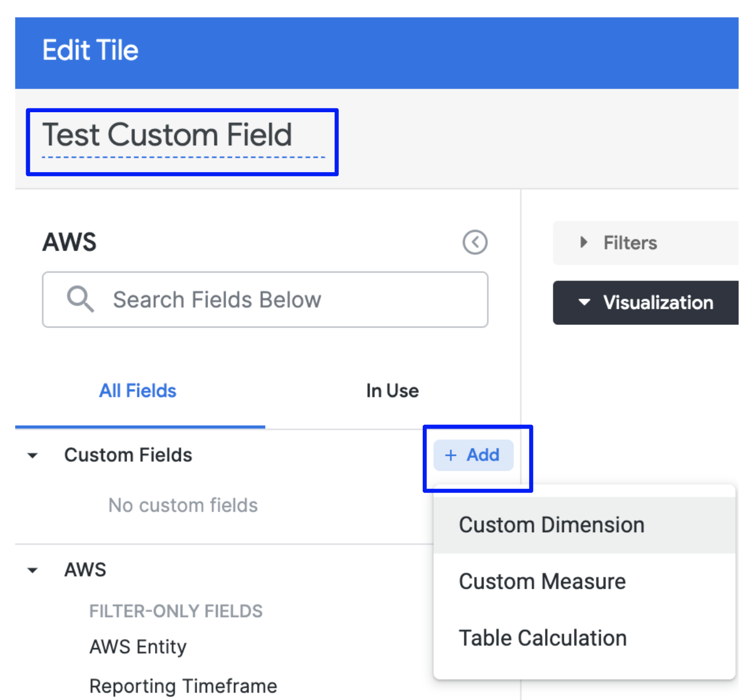Choose Custom Measure from the Add menu
The image size is (746, 700).
click(542, 581)
